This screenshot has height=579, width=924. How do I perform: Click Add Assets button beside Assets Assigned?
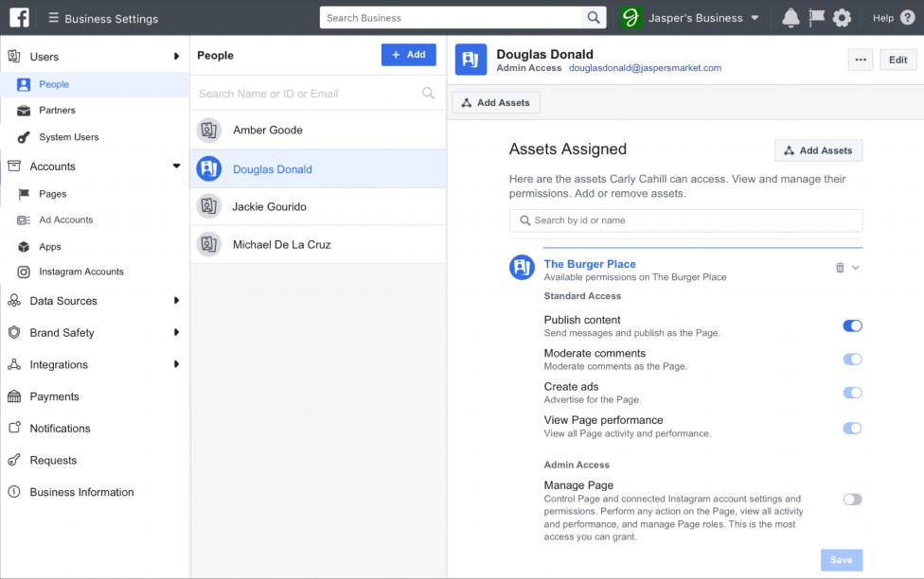[x=818, y=150]
